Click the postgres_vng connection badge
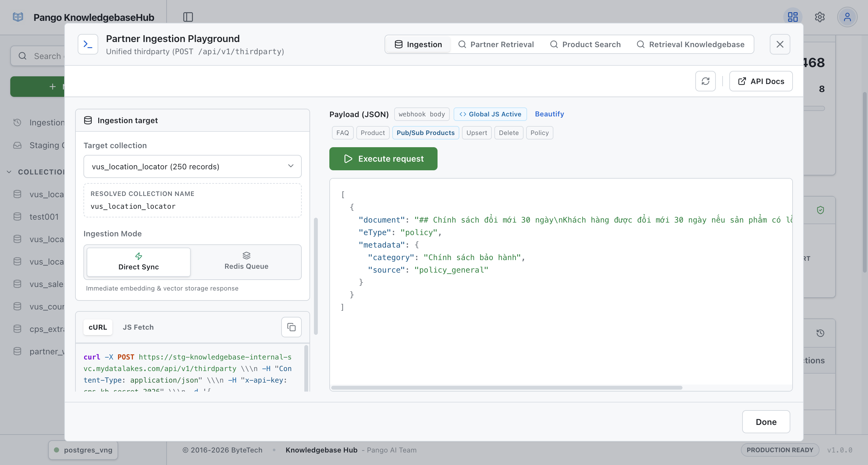Viewport: 868px width, 465px height. [x=83, y=450]
